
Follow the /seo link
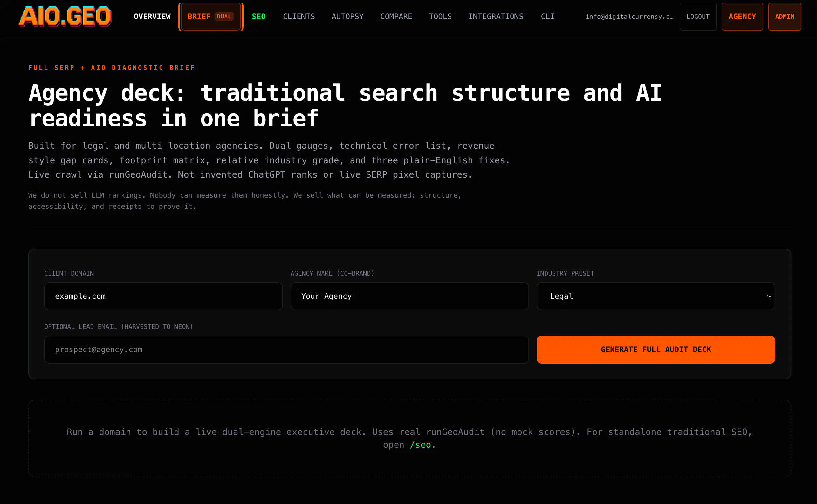pos(420,445)
